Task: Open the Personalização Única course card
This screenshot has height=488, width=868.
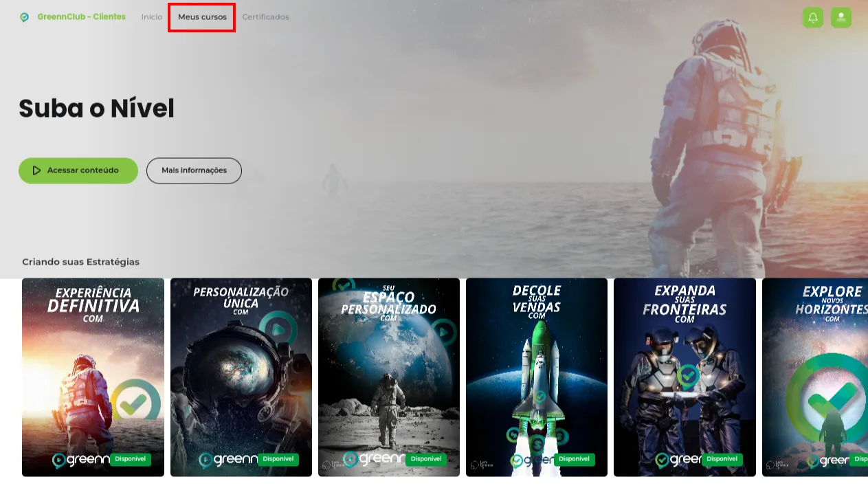Action: pos(241,377)
